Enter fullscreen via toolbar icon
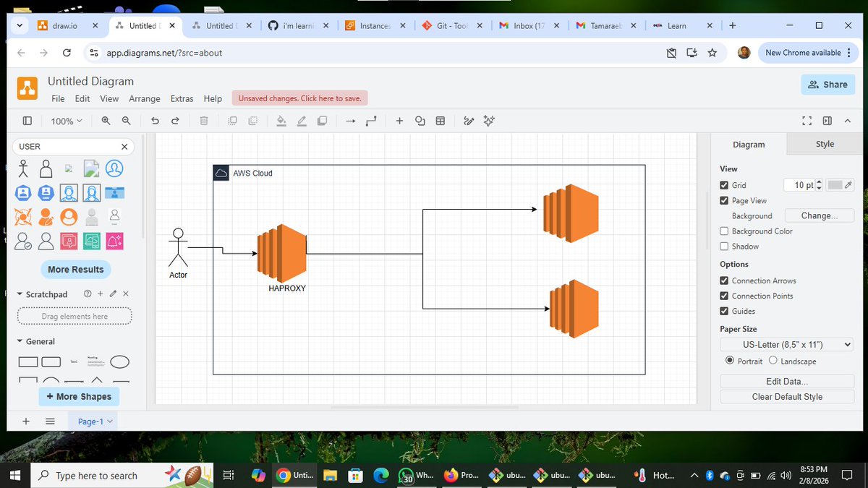The height and width of the screenshot is (488, 868). coord(807,121)
